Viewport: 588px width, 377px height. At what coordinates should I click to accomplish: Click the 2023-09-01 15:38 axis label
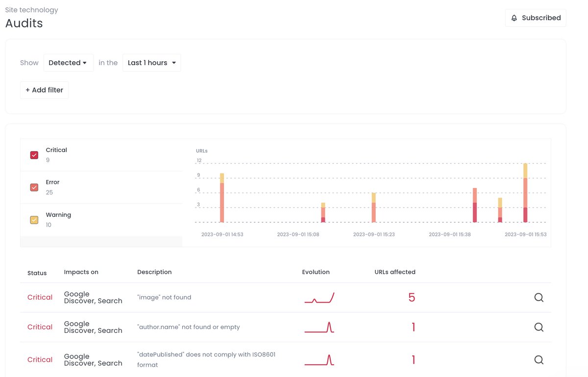tap(450, 235)
